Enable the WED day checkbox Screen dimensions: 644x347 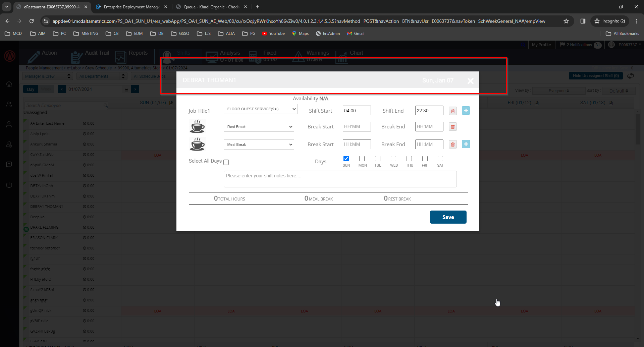[x=393, y=159]
